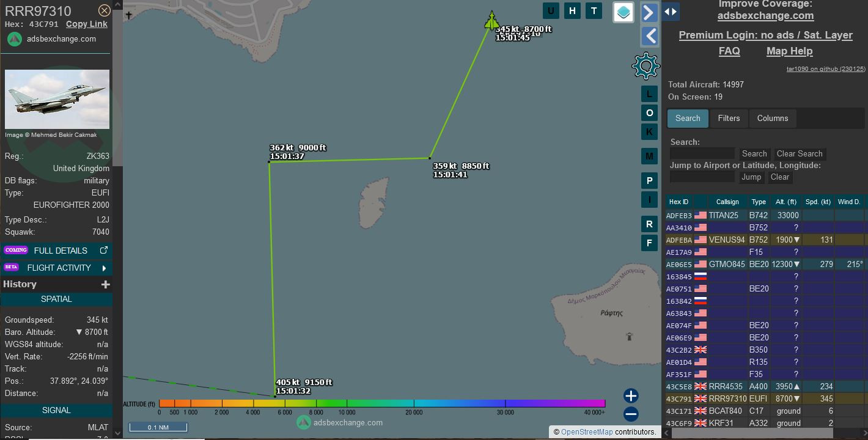Click the Search text input field
Image resolution: width=868 pixels, height=440 pixels.
tap(702, 153)
